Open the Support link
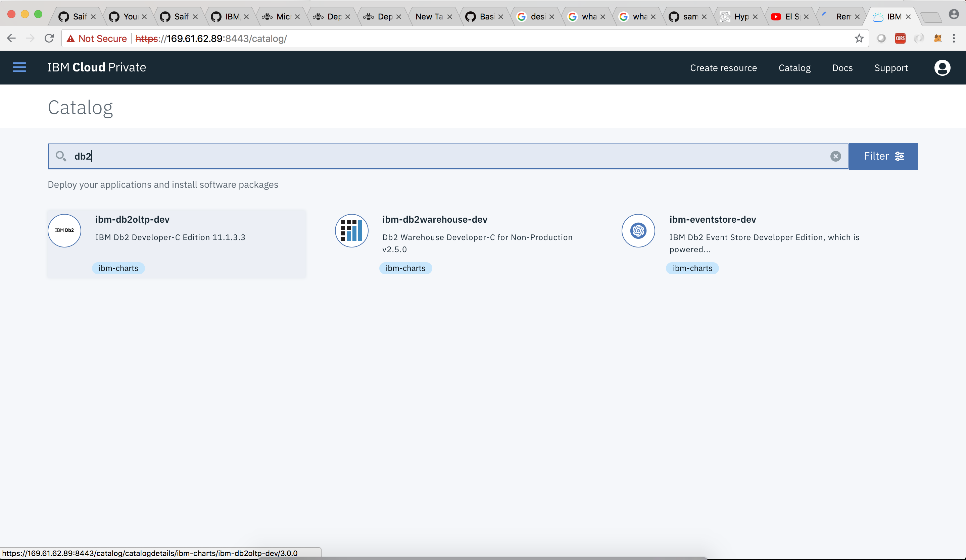Image resolution: width=966 pixels, height=560 pixels. coord(891,68)
